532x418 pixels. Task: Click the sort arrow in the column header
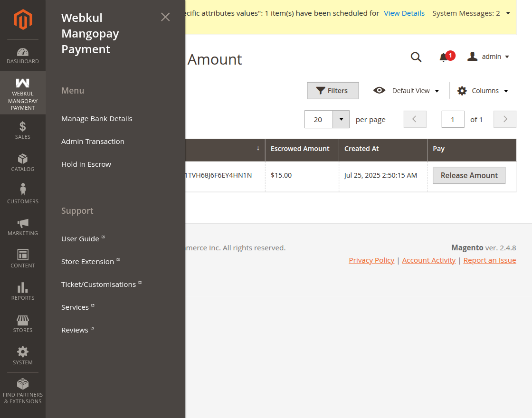point(258,148)
